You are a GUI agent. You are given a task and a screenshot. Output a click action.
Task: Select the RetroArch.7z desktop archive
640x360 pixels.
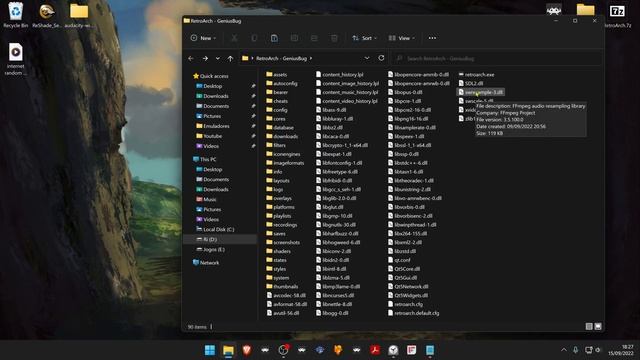[x=618, y=15]
